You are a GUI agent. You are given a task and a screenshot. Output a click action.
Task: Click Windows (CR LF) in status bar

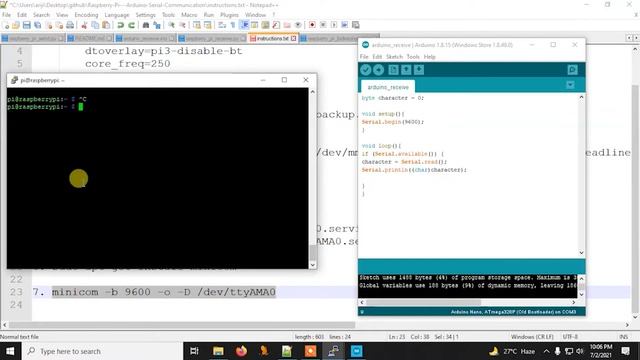[532, 337]
